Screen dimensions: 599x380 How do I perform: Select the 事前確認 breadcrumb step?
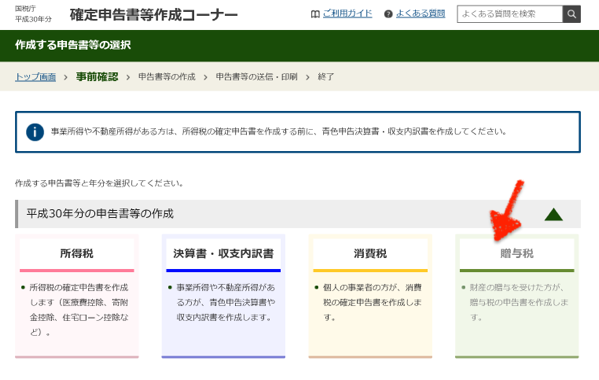97,77
